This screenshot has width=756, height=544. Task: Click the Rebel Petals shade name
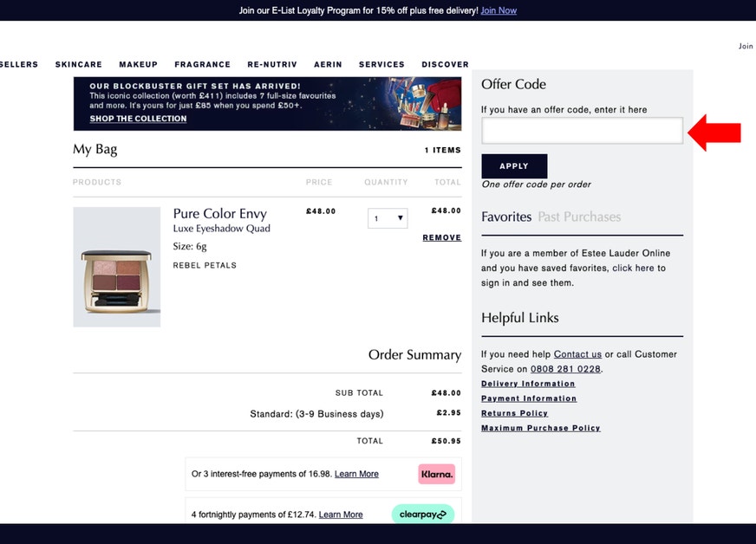[x=205, y=265]
